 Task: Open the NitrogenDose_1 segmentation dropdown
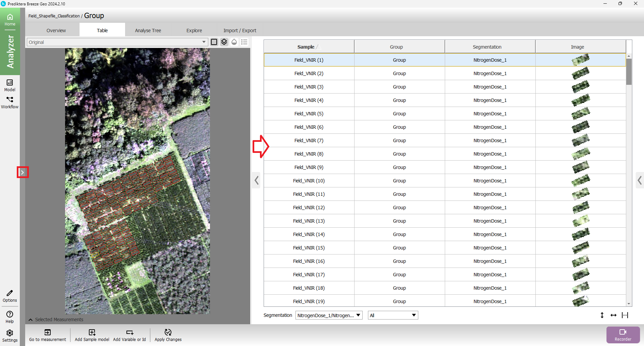pos(329,315)
